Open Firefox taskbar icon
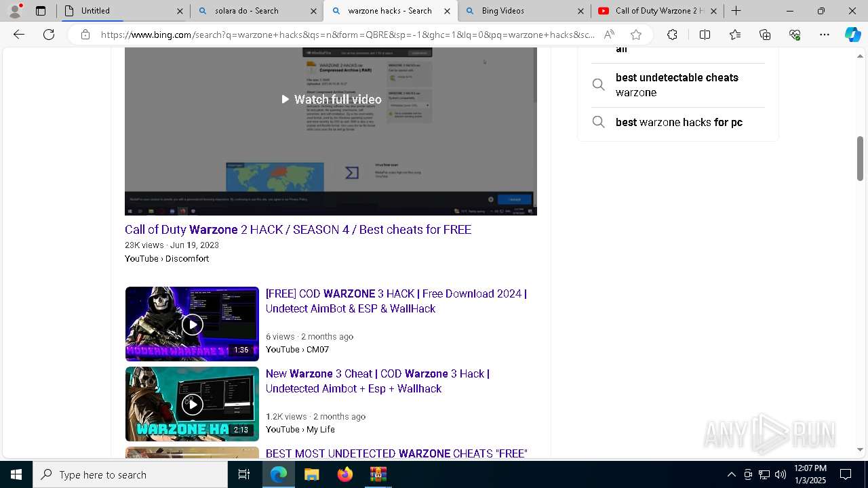This screenshot has height=488, width=868. (345, 474)
